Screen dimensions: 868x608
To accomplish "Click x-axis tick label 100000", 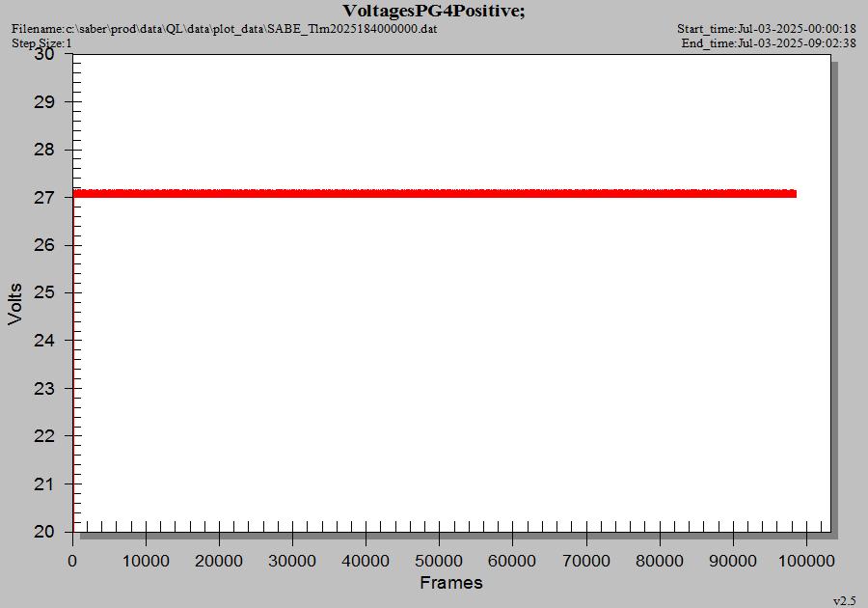I will (806, 561).
